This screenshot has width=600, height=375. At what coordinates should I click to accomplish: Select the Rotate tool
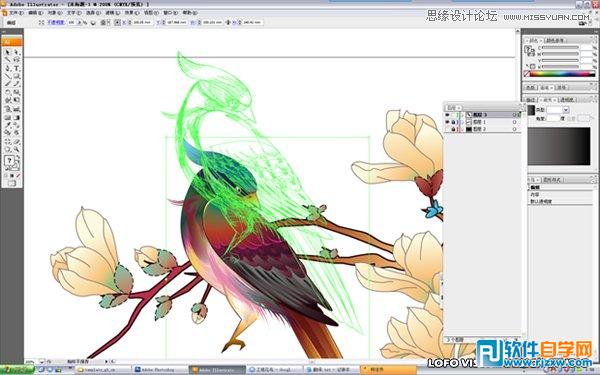pos(7,92)
